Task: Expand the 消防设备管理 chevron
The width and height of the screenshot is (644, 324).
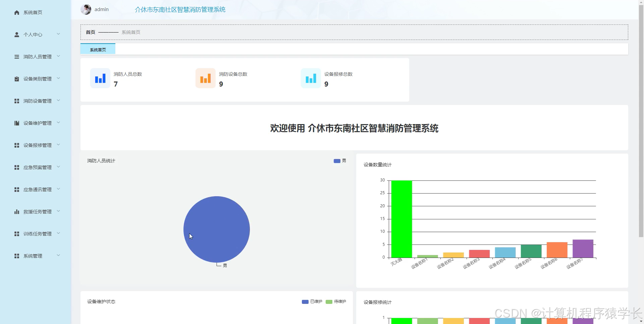Action: [58, 101]
